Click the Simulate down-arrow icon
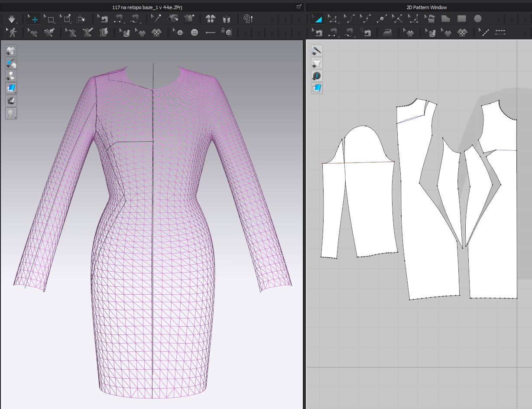This screenshot has height=409, width=532. tap(11, 19)
